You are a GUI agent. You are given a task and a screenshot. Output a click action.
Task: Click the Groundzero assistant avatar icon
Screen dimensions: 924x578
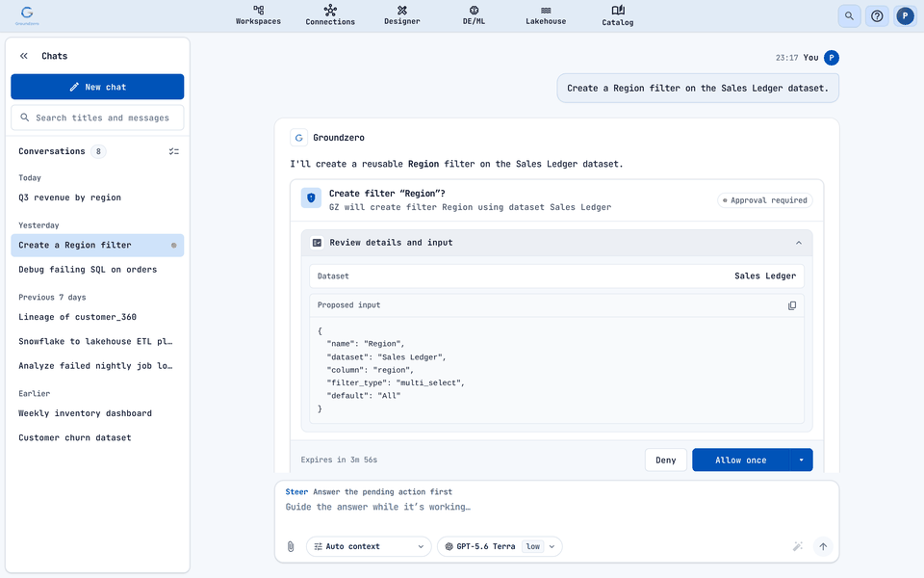(298, 138)
